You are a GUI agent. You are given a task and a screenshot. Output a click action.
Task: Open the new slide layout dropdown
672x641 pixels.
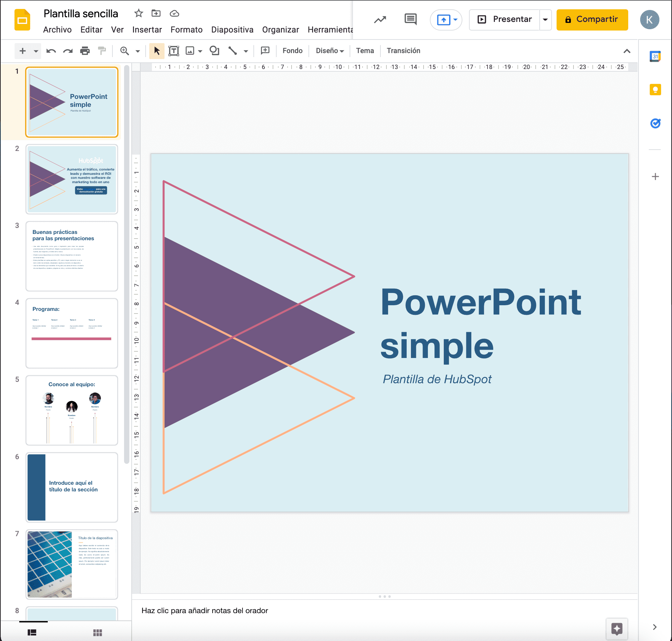[x=35, y=50]
